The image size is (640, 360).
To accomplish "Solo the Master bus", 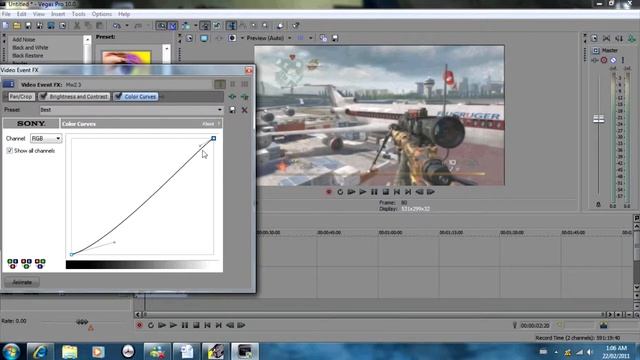I will click(x=622, y=60).
